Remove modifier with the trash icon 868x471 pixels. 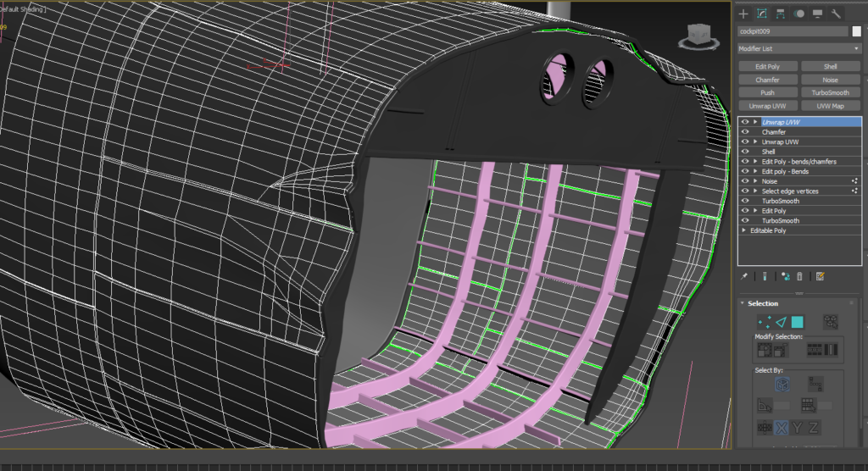tap(799, 276)
